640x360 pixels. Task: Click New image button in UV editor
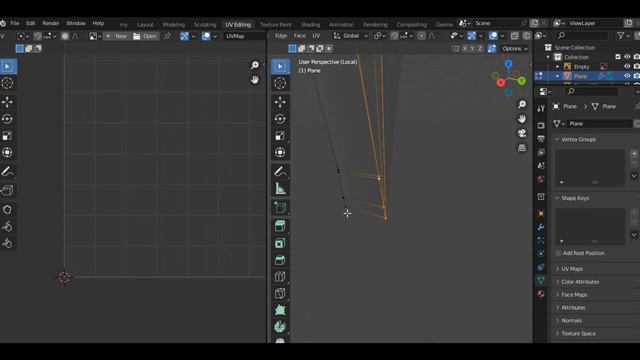[x=116, y=36]
